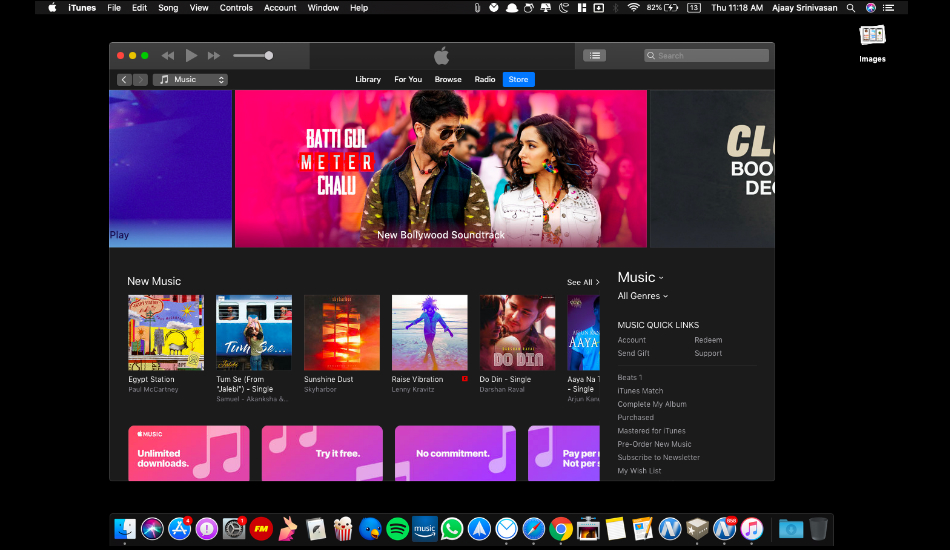Open the Music media type dropdown
The height and width of the screenshot is (550, 950).
190,79
